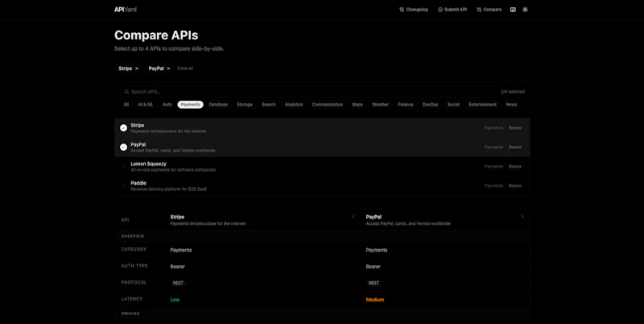Click Clear all selected APIs
The image size is (644, 324).
[x=185, y=69]
